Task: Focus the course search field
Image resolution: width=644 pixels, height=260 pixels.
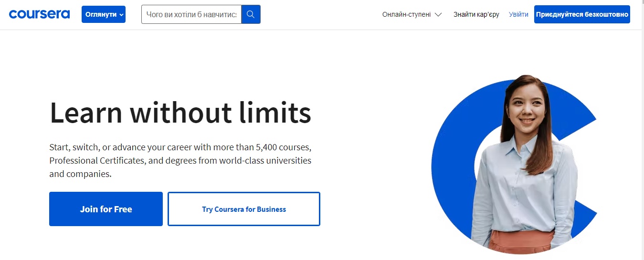Action: (191, 14)
